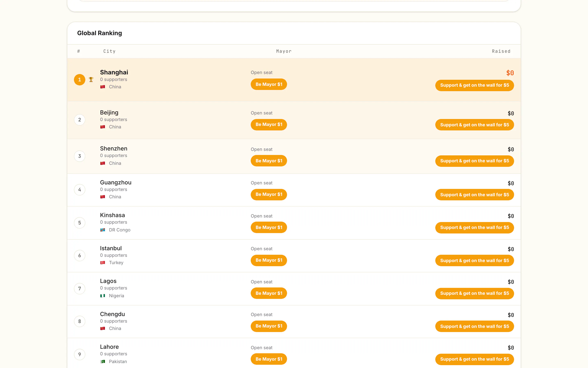Click the Pakistan country label
The height and width of the screenshot is (368, 588).
tap(118, 361)
